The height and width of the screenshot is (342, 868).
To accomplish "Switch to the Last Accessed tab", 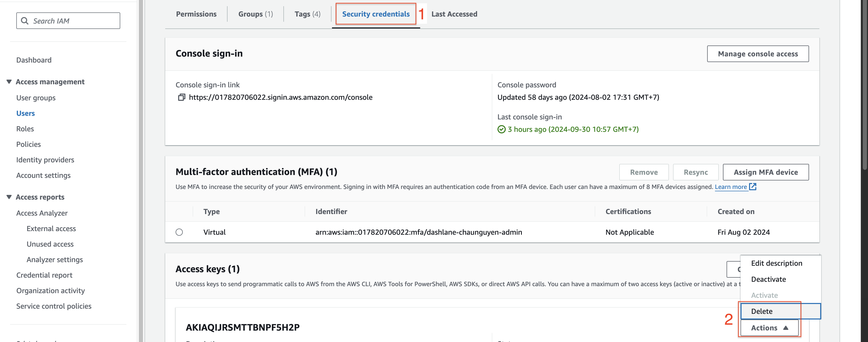I will click(x=454, y=14).
